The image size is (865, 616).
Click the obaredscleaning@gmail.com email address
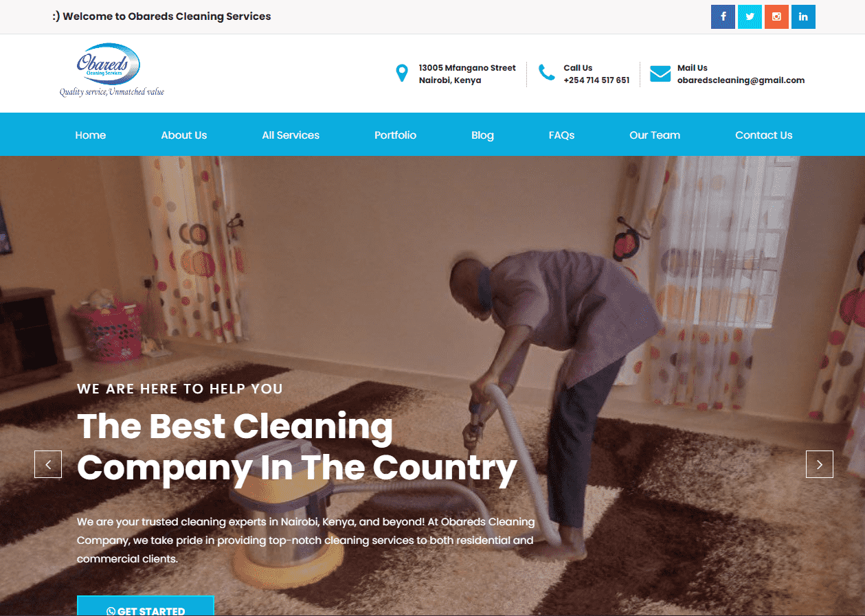[x=741, y=80]
